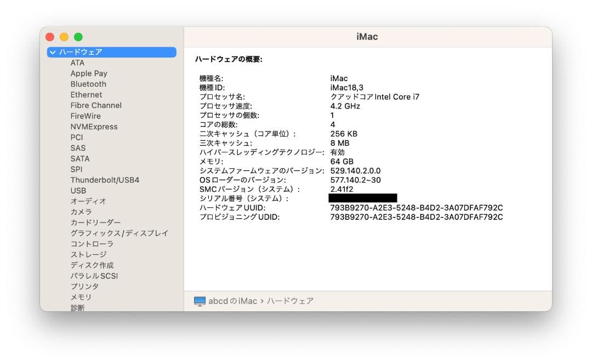
Task: Select Ethernet in the sidebar
Action: coord(86,94)
